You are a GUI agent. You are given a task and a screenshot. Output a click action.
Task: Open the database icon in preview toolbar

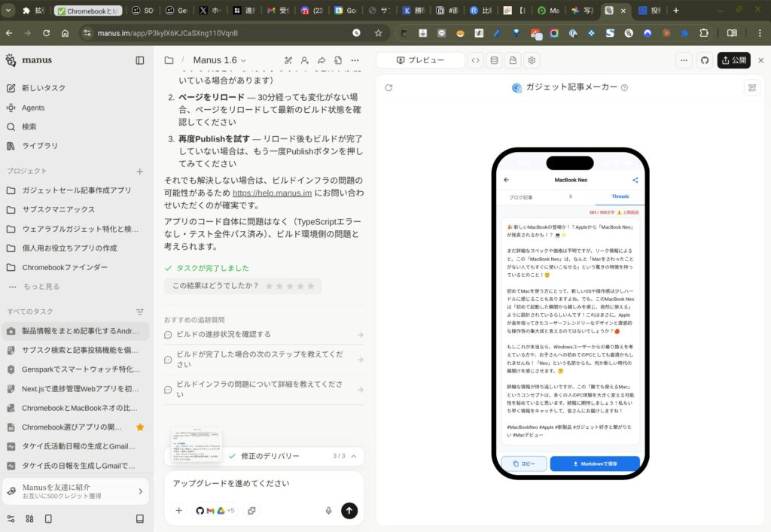(494, 60)
